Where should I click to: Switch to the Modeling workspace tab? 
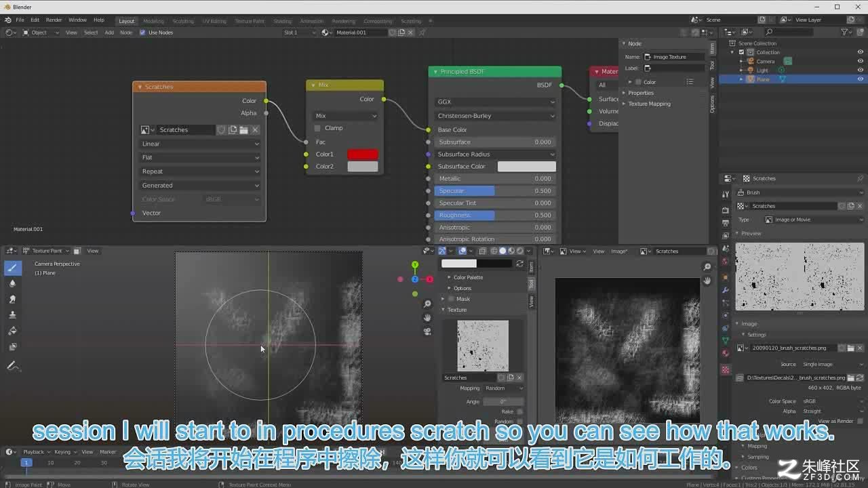153,21
